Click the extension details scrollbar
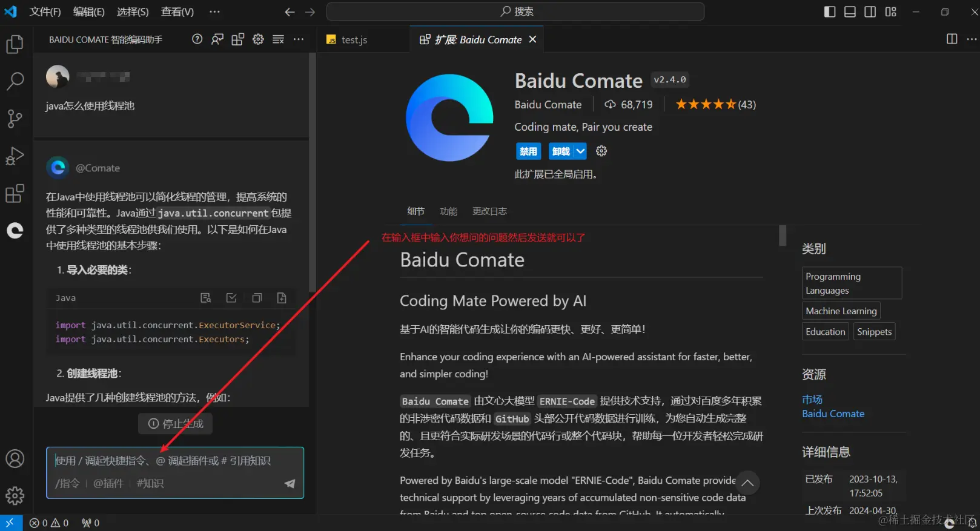Image resolution: width=980 pixels, height=531 pixels. click(783, 236)
